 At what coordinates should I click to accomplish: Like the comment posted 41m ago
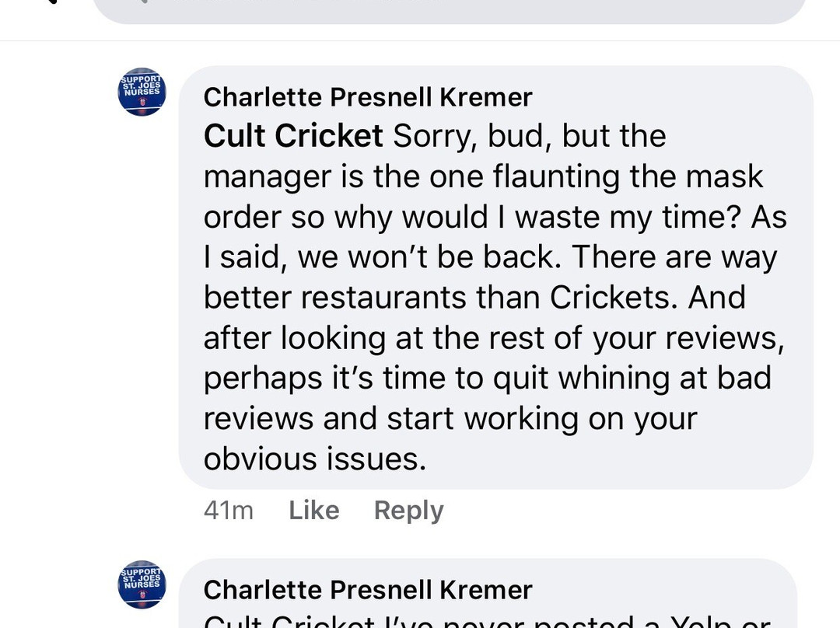tap(313, 510)
